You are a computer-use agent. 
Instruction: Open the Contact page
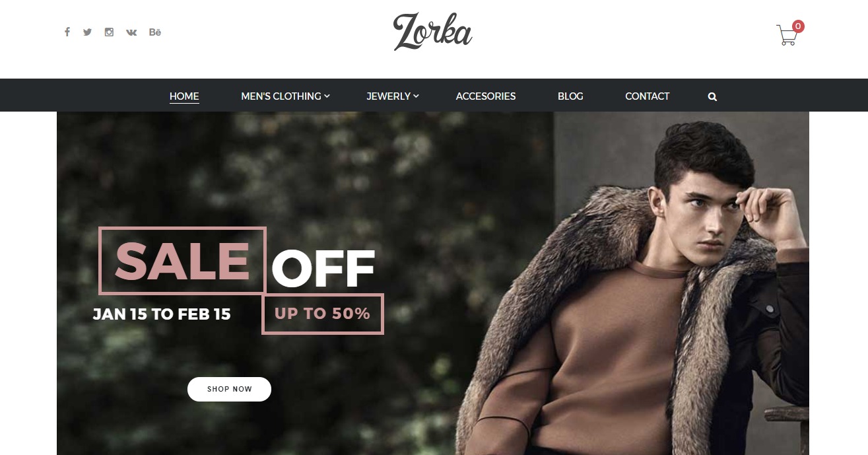click(x=647, y=96)
